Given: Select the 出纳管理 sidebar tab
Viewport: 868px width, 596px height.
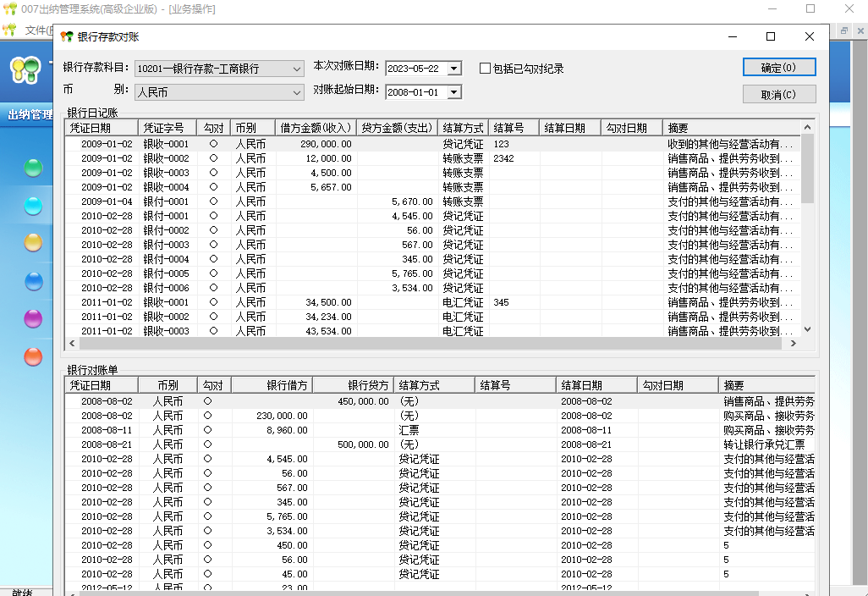Looking at the screenshot, I should (x=30, y=115).
